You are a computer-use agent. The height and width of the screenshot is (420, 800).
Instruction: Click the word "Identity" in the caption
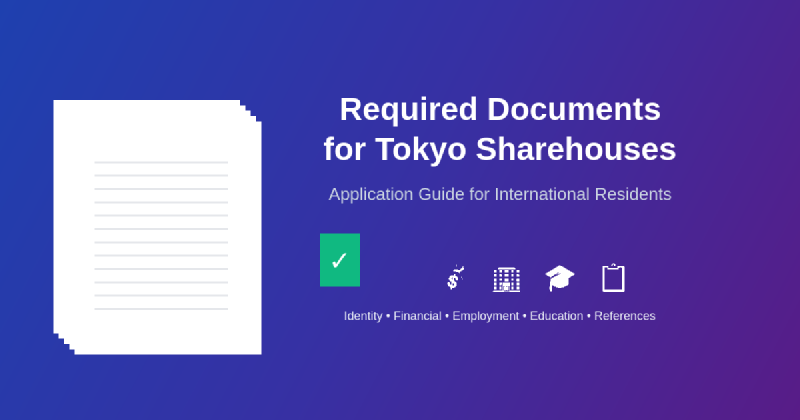363,316
